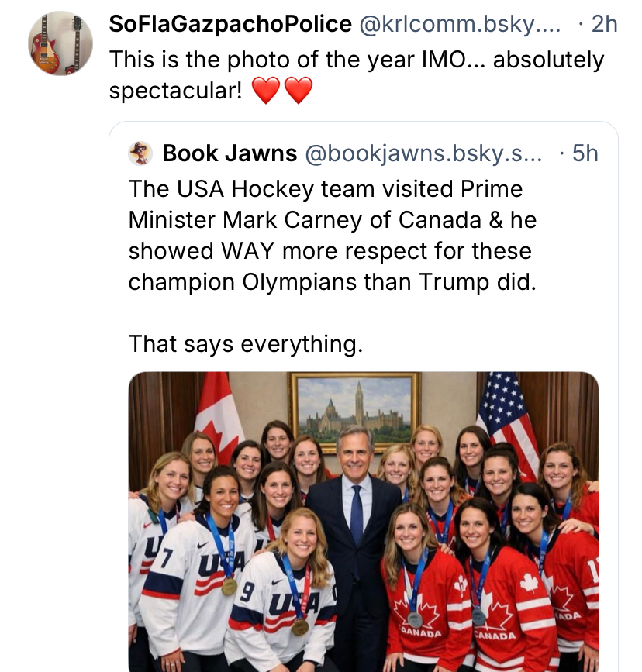Image resolution: width=642 pixels, height=672 pixels.
Task: Click the Book Jawns avatar icon
Action: [140, 153]
